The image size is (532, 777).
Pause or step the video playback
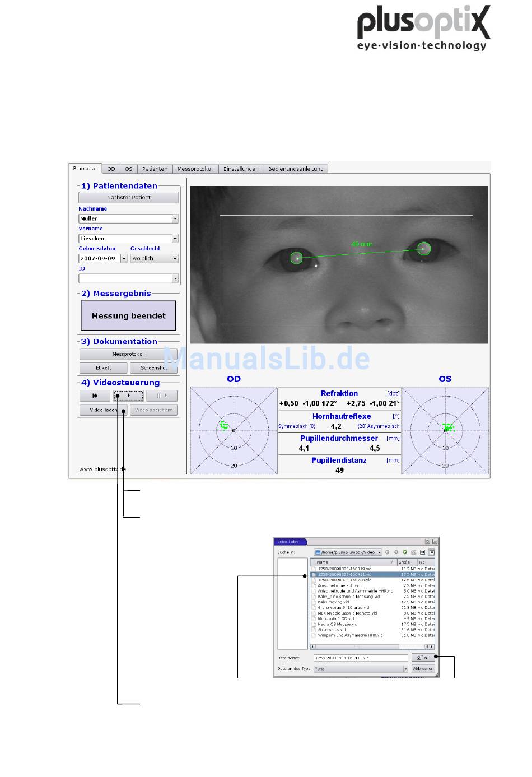[x=162, y=396]
